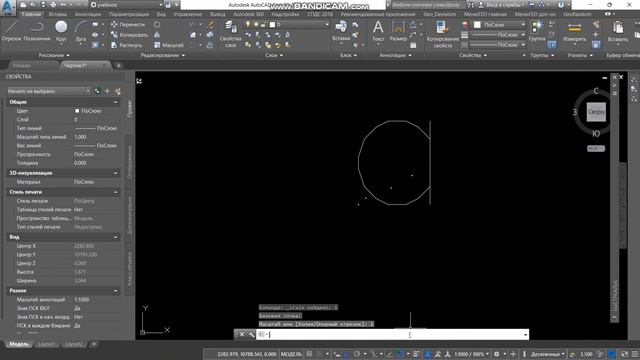Expand the Рисование panel dropdown
This screenshot has width=640, height=360.
pos(54,55)
